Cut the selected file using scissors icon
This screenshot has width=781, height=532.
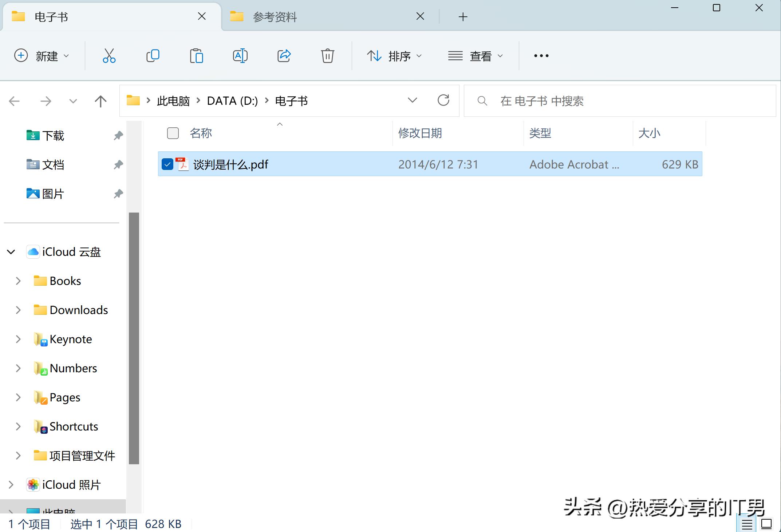click(x=109, y=56)
